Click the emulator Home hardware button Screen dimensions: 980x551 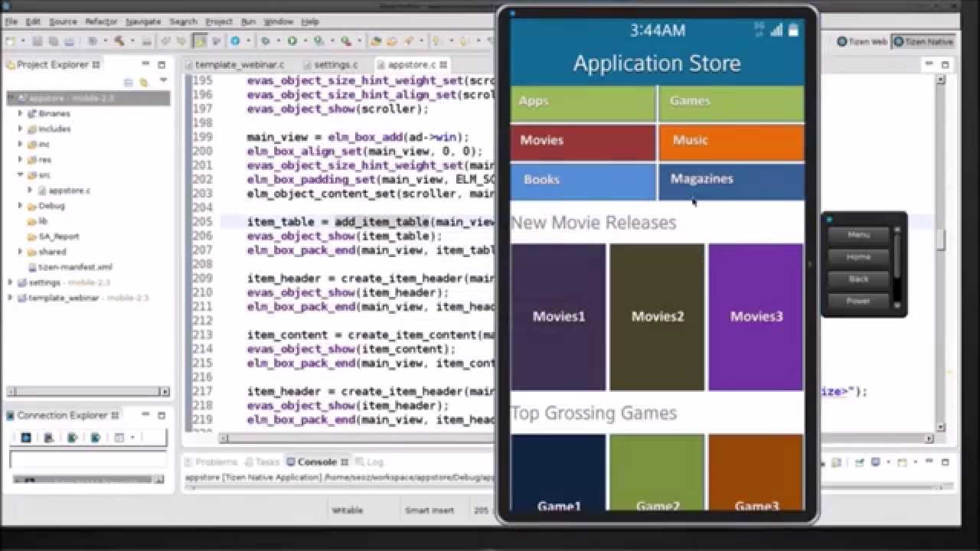pos(858,257)
